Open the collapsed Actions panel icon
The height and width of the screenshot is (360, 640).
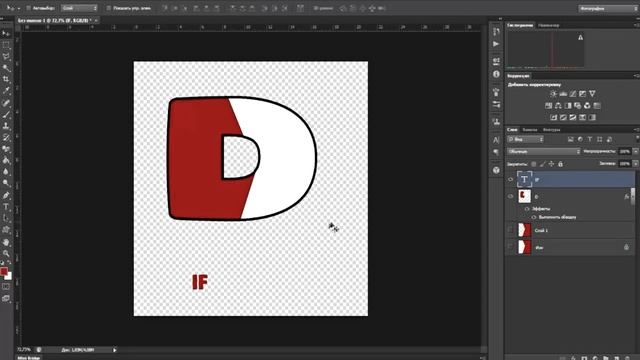click(x=496, y=44)
